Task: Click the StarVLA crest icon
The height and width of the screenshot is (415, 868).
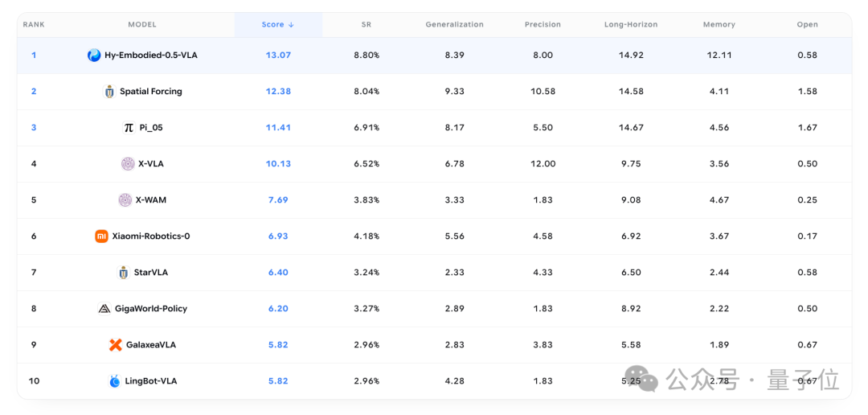Action: click(x=124, y=273)
